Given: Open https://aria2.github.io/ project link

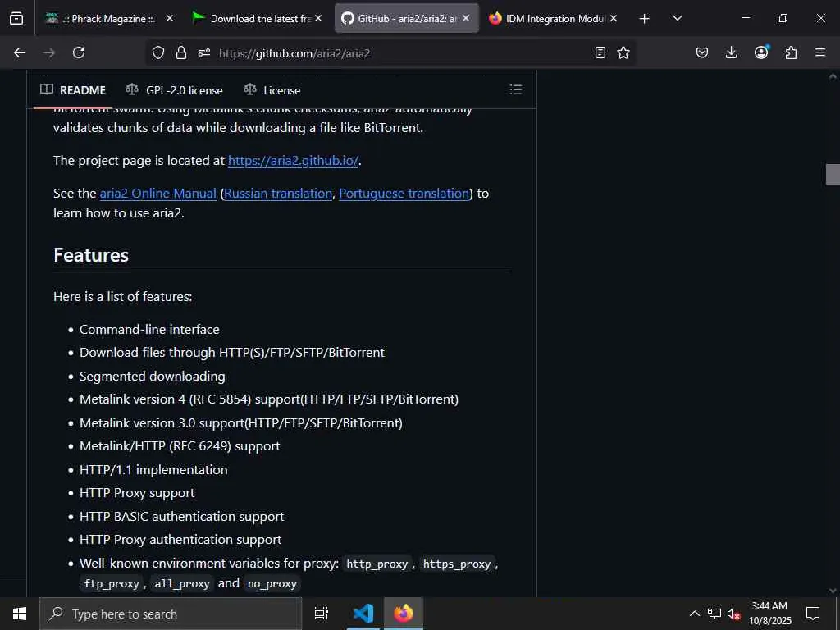Looking at the screenshot, I should [293, 161].
